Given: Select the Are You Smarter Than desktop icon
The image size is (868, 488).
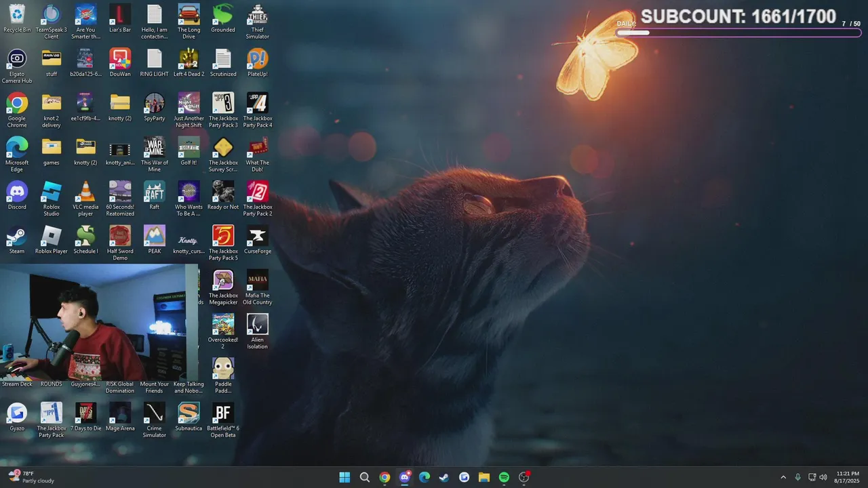Looking at the screenshot, I should click(x=85, y=22).
